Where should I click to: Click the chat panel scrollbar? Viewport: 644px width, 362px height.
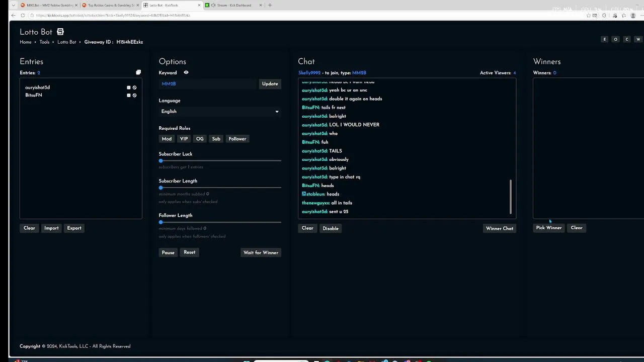(x=511, y=197)
